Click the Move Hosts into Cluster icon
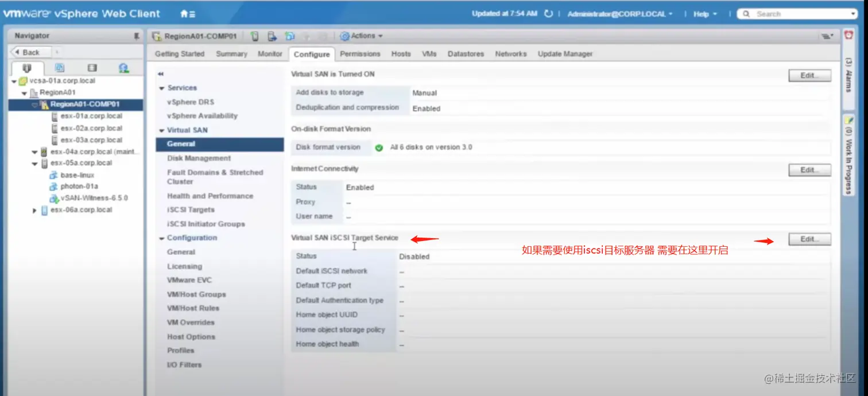This screenshot has height=396, width=868. tap(272, 36)
